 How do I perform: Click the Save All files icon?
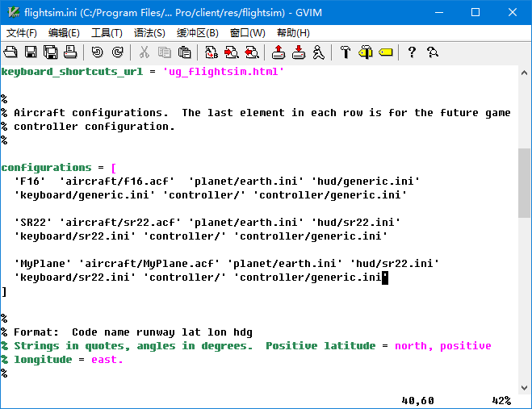pyautogui.click(x=51, y=52)
